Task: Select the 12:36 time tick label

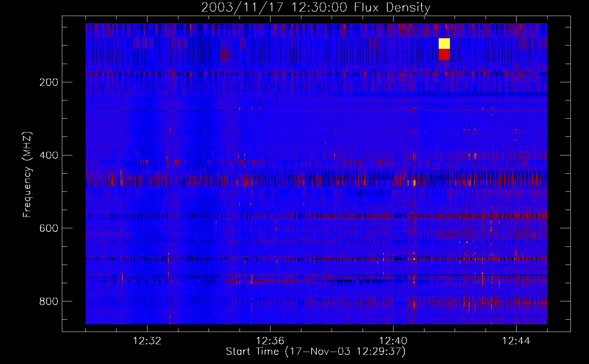Action: pyautogui.click(x=270, y=341)
